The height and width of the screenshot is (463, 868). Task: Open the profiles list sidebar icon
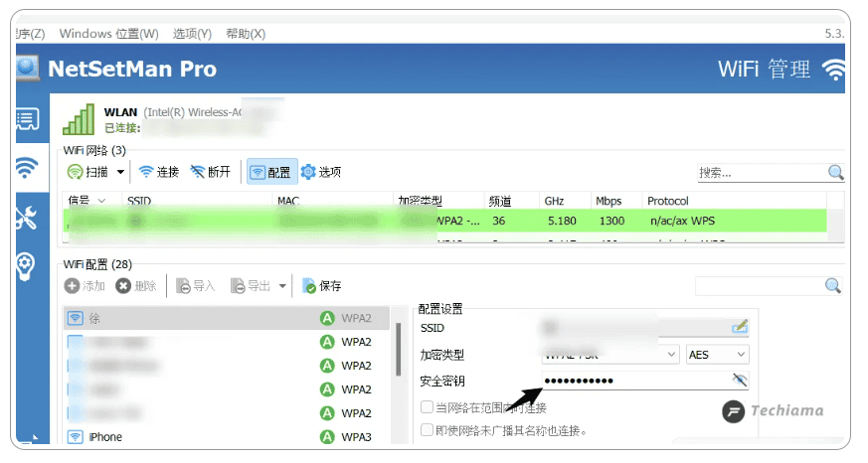tap(28, 119)
